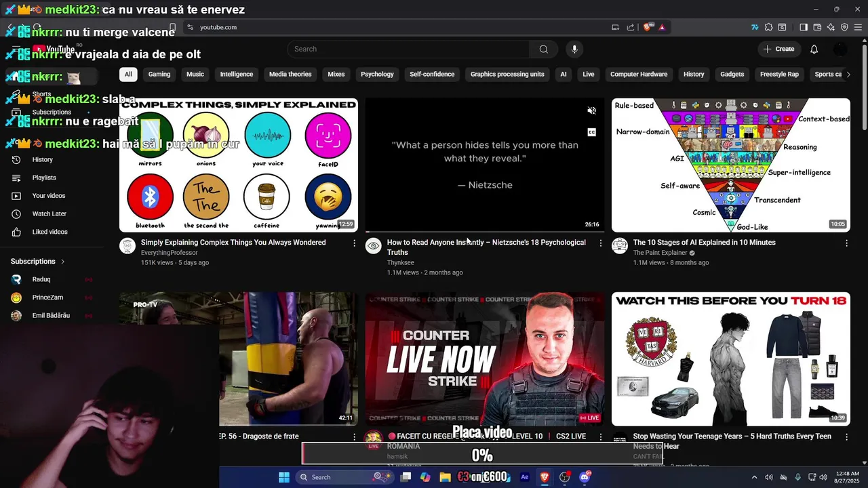Select the Intelligence filter chip
The width and height of the screenshot is (868, 488).
point(237,75)
